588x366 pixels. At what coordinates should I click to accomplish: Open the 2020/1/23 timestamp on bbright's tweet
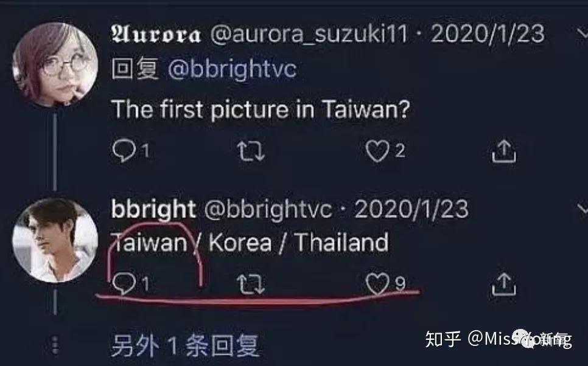[x=411, y=209]
